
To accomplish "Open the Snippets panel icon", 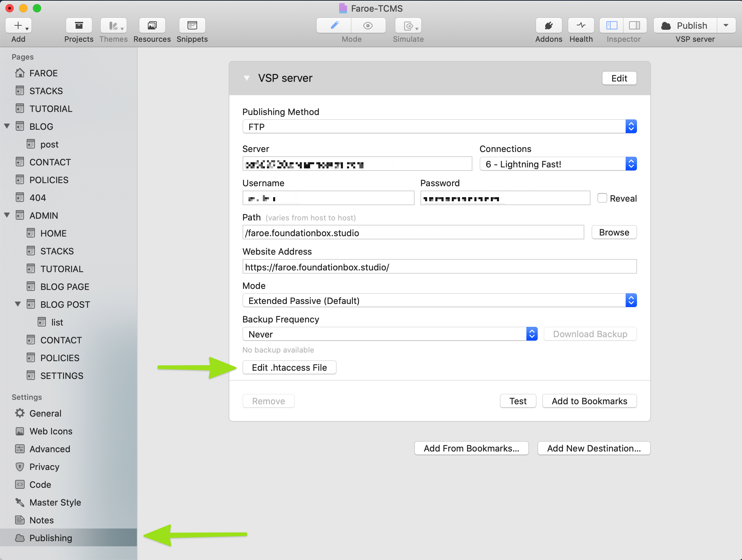I will point(192,26).
